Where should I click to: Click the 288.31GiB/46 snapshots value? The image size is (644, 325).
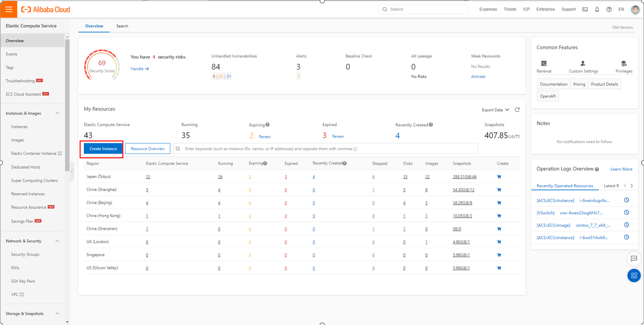tap(464, 177)
